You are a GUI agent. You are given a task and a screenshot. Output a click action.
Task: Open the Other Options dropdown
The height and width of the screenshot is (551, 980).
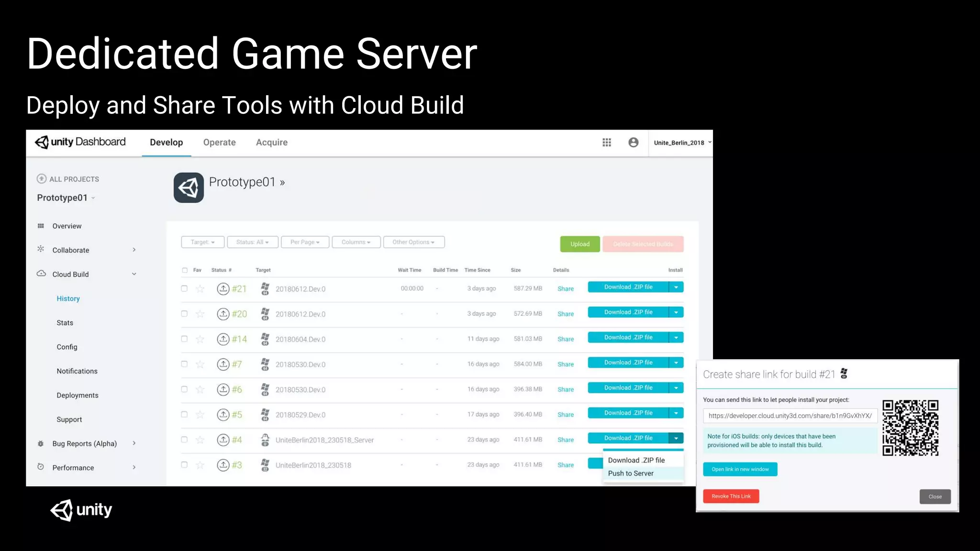414,242
